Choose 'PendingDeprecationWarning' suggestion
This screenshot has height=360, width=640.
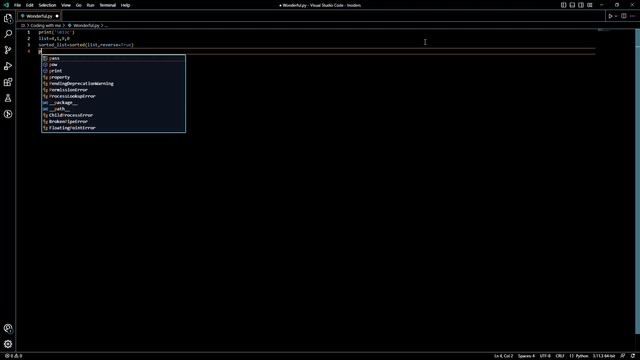coord(113,84)
